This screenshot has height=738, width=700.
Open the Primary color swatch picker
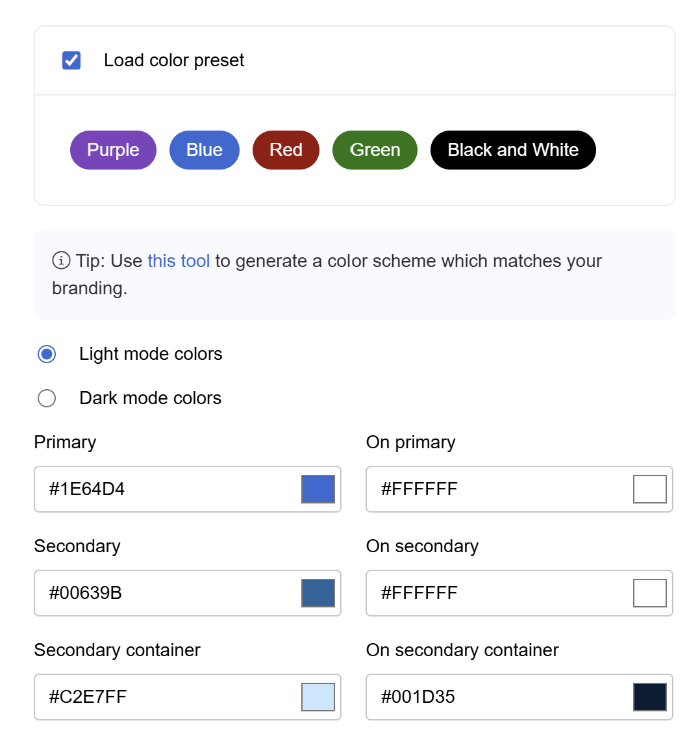318,489
